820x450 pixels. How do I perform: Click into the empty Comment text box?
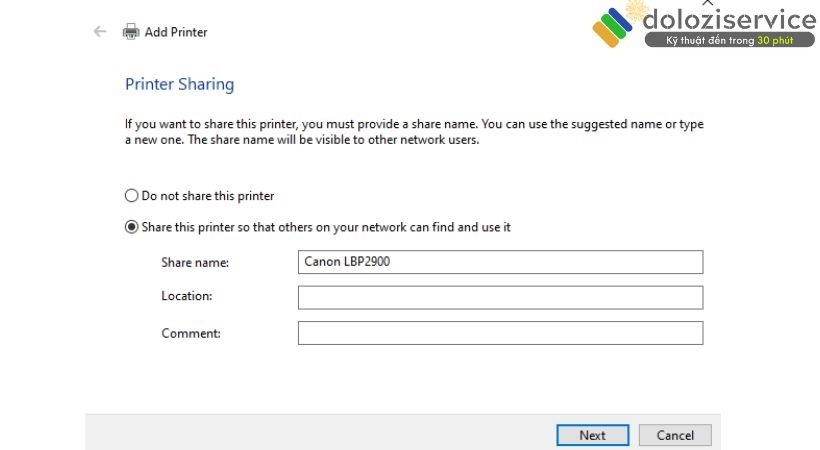coord(500,333)
